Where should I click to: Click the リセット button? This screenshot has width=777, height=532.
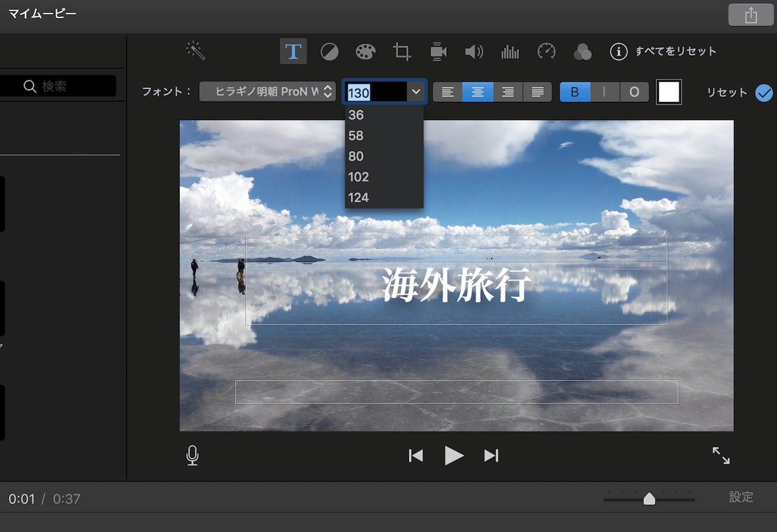pos(727,93)
